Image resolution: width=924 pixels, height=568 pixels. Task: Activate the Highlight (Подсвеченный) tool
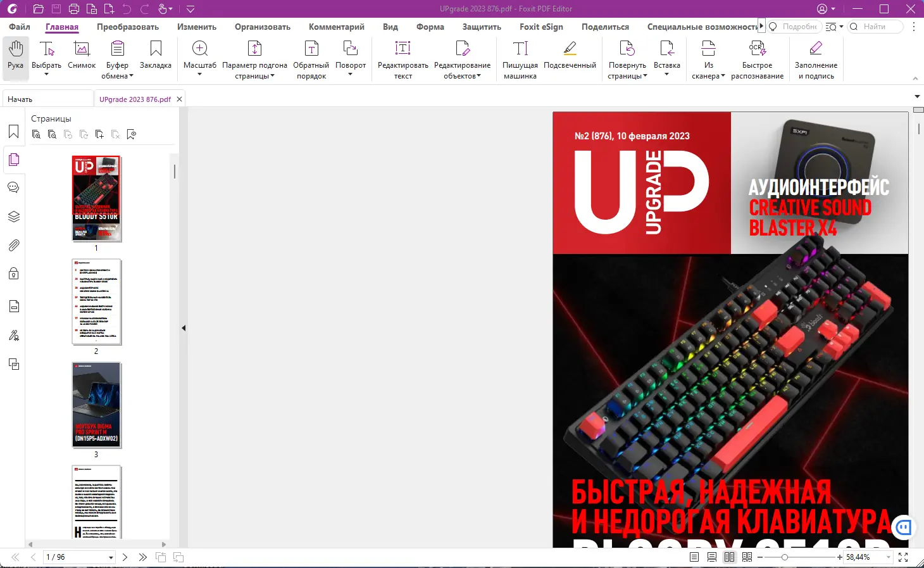570,55
